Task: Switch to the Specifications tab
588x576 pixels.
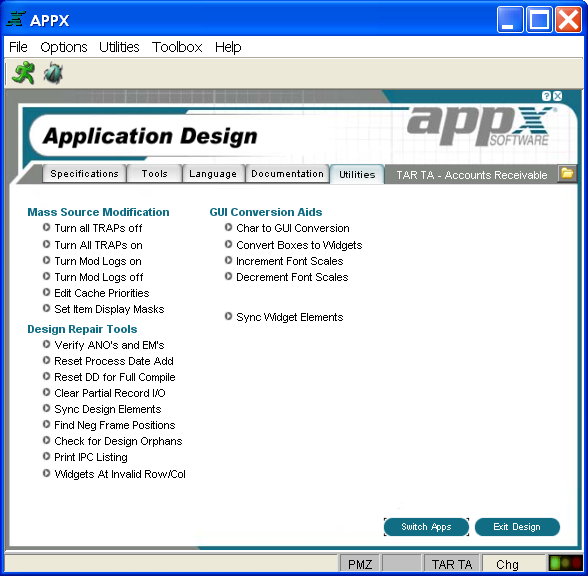Action: pyautogui.click(x=84, y=174)
